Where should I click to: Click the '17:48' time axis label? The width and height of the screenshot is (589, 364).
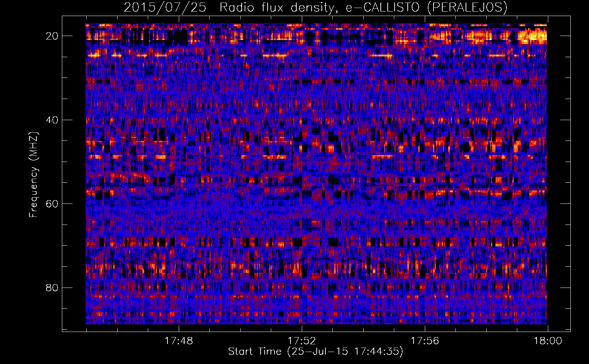tap(179, 341)
